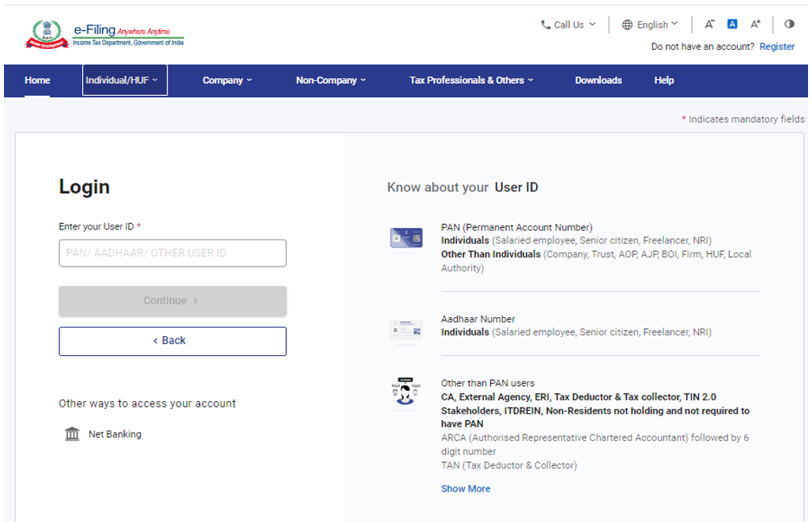Open the Call Us dropdown
The image size is (812, 523).
click(x=568, y=25)
